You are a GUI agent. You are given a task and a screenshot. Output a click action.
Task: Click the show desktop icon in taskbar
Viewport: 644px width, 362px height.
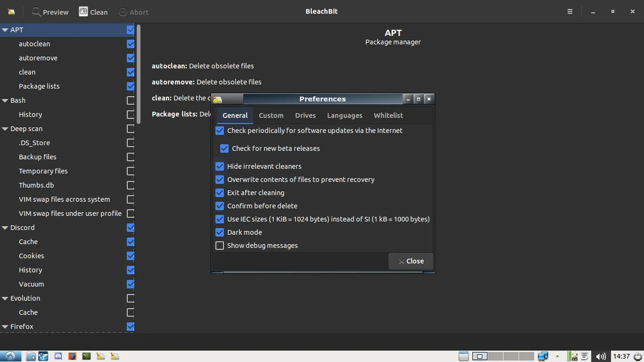[x=463, y=356]
